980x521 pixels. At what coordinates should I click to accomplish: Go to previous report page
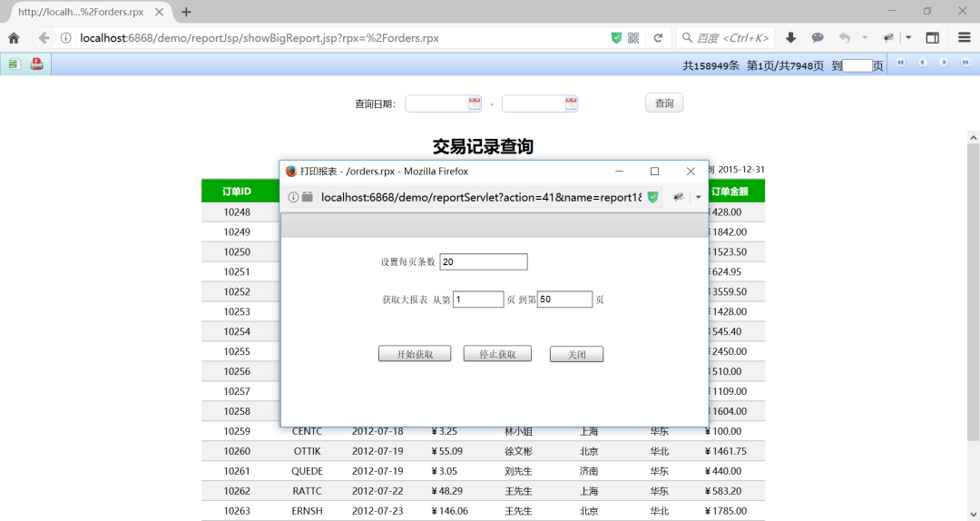tap(923, 63)
